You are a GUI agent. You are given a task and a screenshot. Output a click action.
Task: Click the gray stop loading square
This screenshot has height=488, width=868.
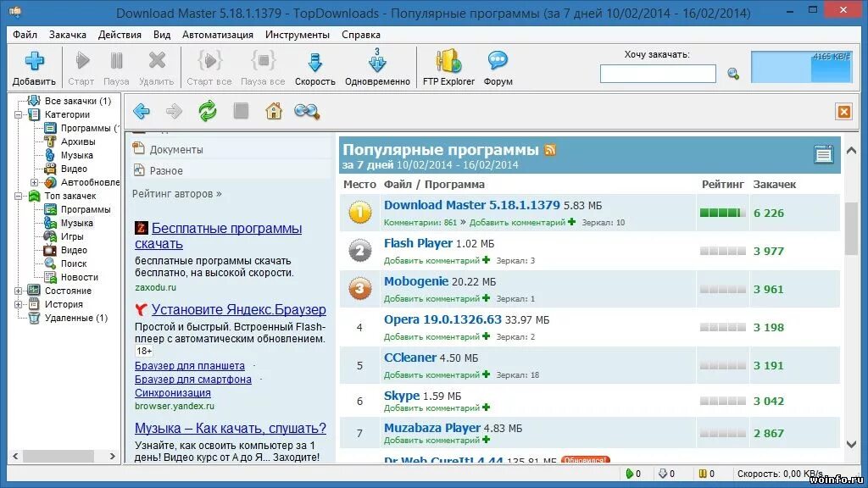coord(241,111)
